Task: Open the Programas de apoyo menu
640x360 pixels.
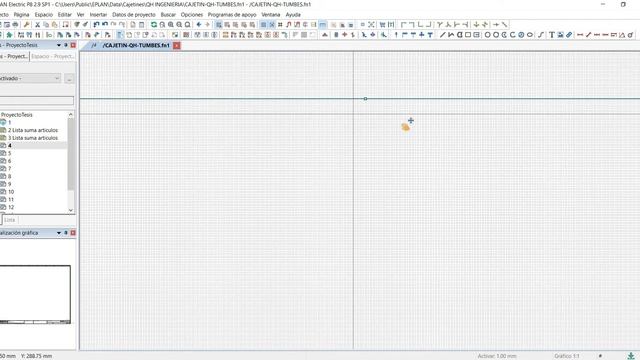Action: coord(232,15)
